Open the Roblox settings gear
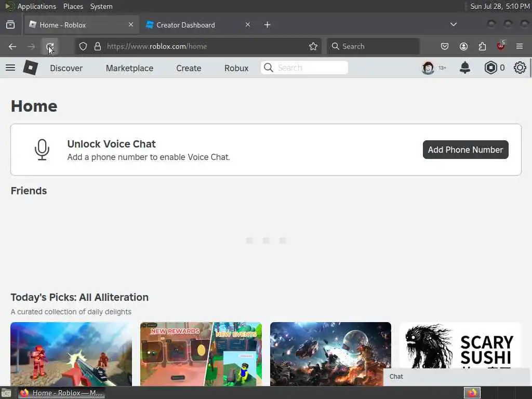532x399 pixels. tap(520, 68)
